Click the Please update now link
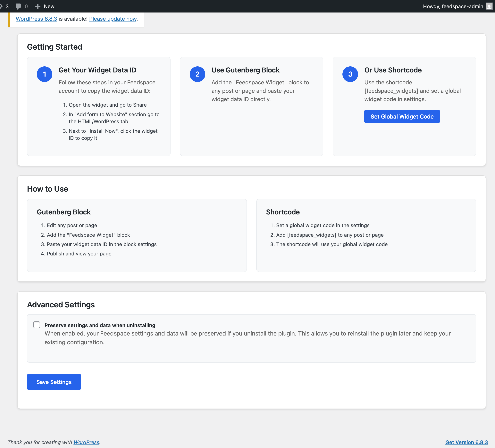This screenshot has height=448, width=495. [x=113, y=19]
